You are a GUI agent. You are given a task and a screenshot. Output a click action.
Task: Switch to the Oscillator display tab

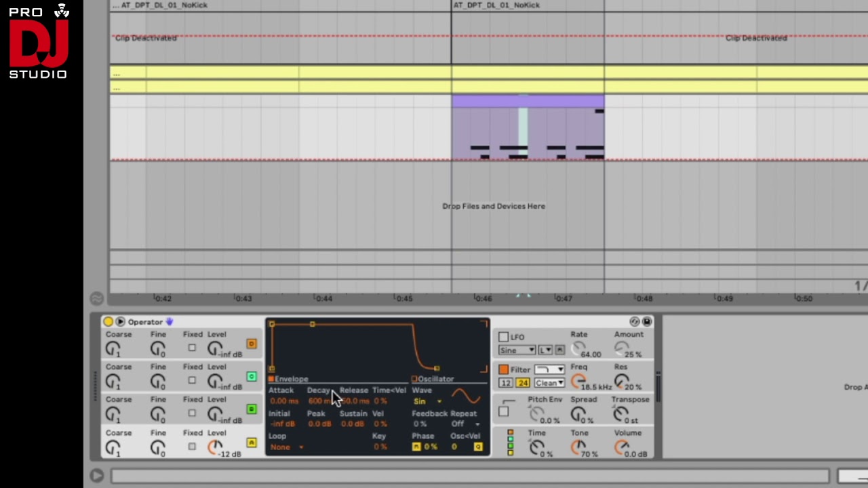[x=433, y=379]
